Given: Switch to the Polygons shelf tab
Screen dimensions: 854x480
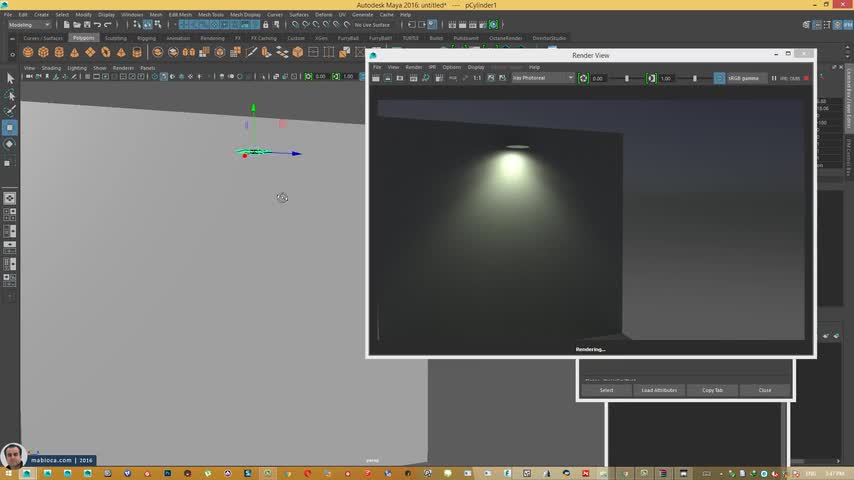Looking at the screenshot, I should pyautogui.click(x=83, y=38).
